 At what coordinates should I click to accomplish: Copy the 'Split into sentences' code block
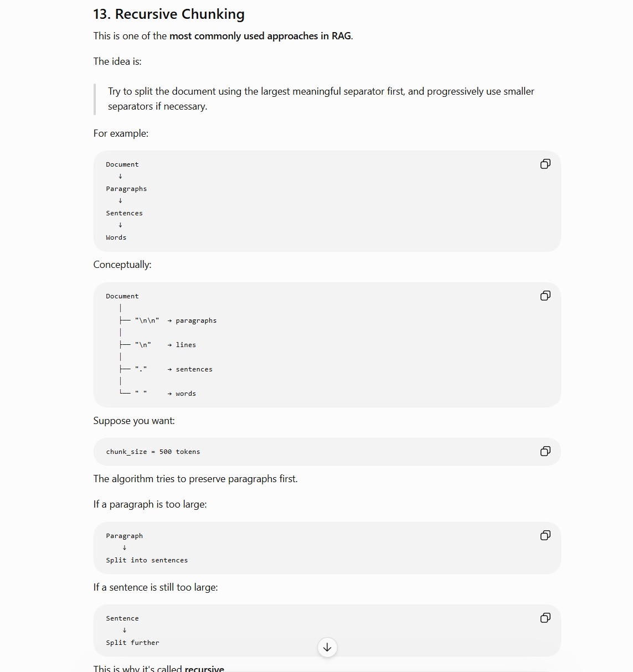pyautogui.click(x=545, y=535)
